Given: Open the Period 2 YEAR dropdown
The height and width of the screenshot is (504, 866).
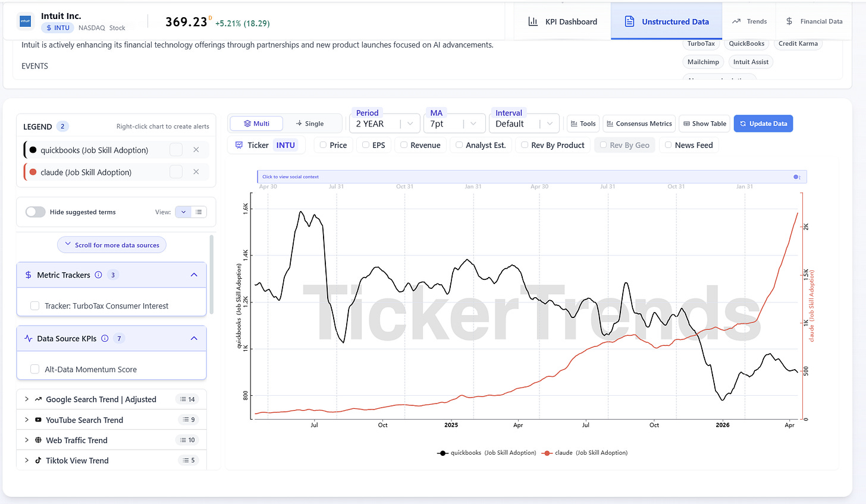Looking at the screenshot, I should pyautogui.click(x=384, y=124).
